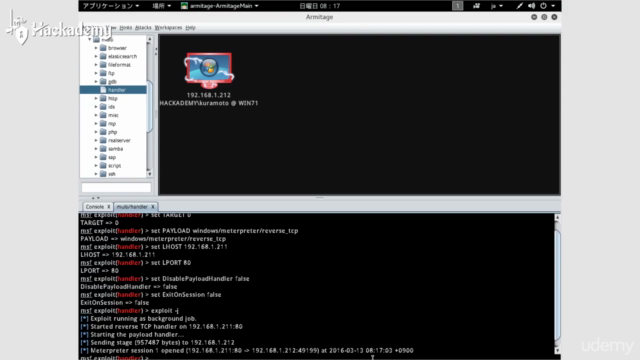This screenshot has height=360, width=640.
Task: Click the 'exploit -j' command line
Action: point(129,311)
